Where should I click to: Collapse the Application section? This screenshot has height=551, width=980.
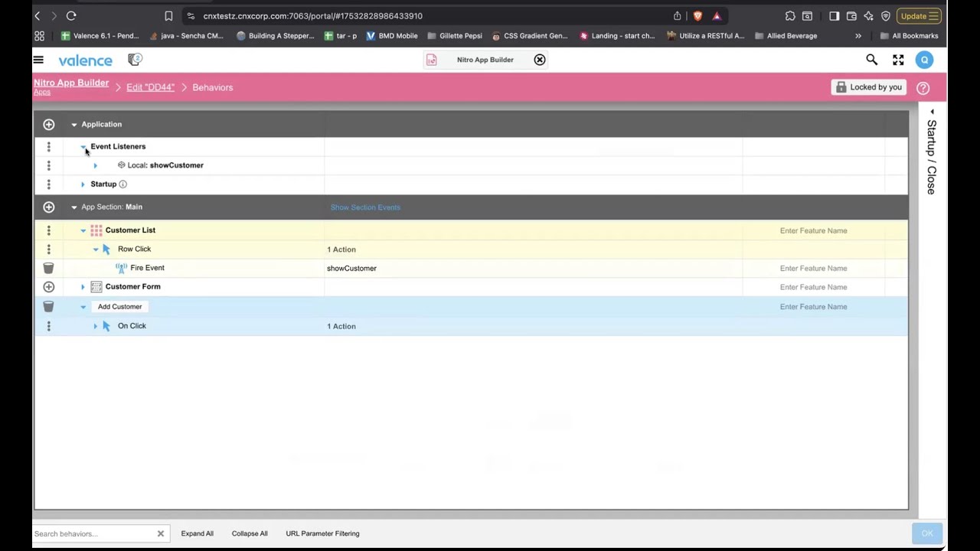point(74,125)
